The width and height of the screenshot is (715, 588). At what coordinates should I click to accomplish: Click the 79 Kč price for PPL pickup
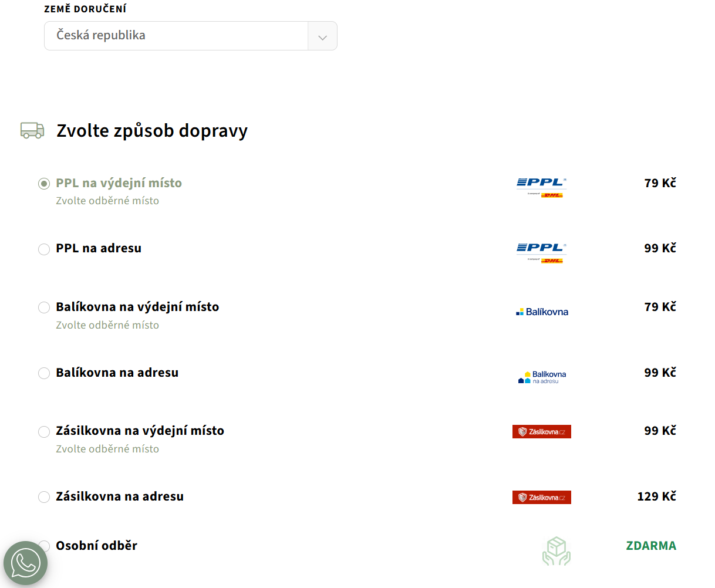coord(660,183)
